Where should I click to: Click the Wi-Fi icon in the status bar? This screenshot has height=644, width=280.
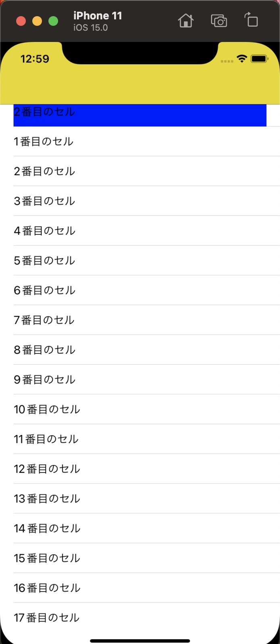point(242,59)
